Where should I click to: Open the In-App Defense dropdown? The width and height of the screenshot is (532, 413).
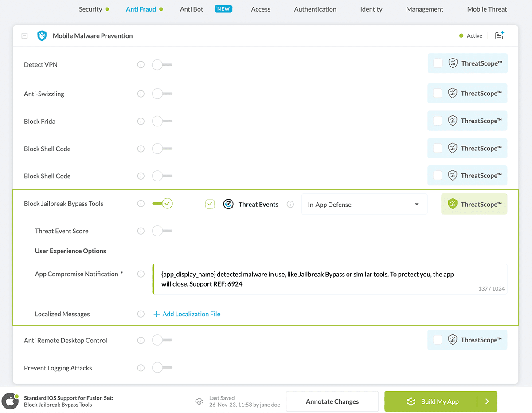364,205
